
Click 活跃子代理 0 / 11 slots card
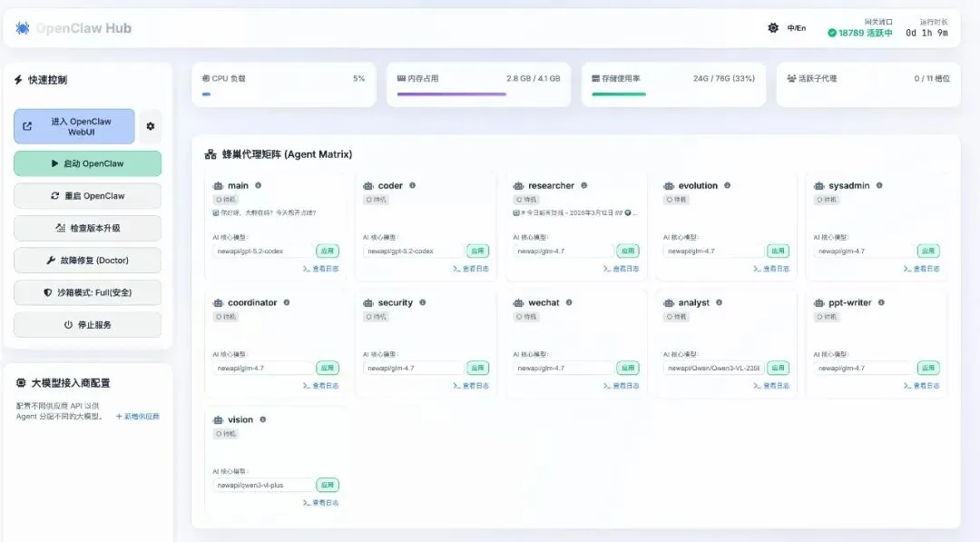[868, 84]
